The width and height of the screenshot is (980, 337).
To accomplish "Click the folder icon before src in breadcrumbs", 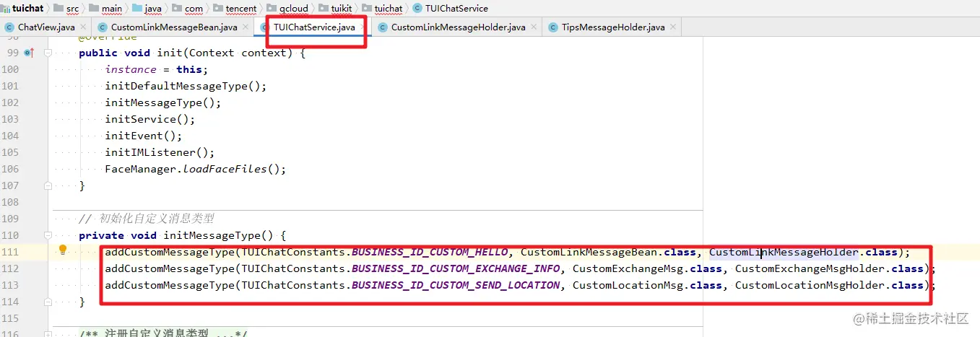I will [58, 8].
